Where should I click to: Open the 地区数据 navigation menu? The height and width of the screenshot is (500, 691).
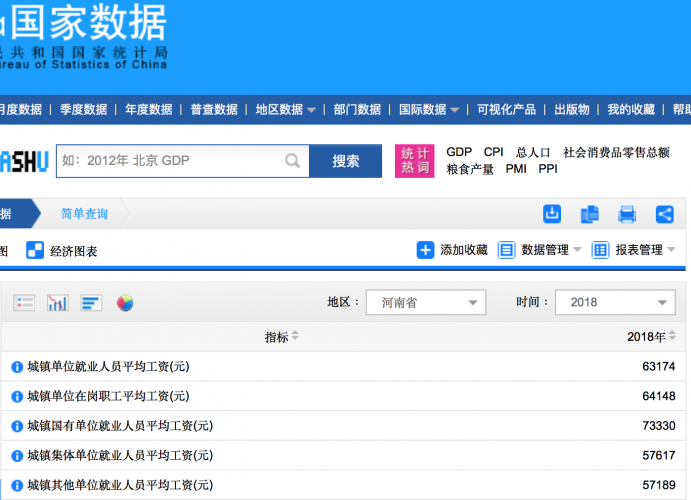point(285,110)
